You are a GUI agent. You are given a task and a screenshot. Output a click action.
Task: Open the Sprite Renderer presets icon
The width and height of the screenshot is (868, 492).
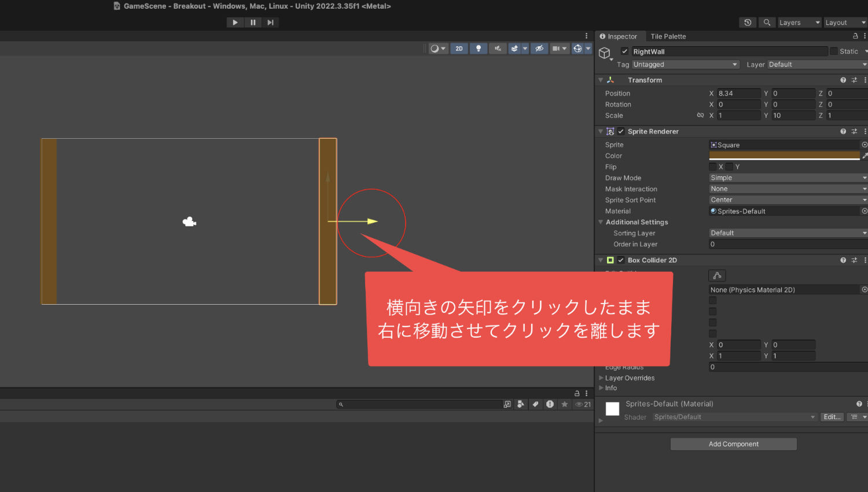point(854,132)
